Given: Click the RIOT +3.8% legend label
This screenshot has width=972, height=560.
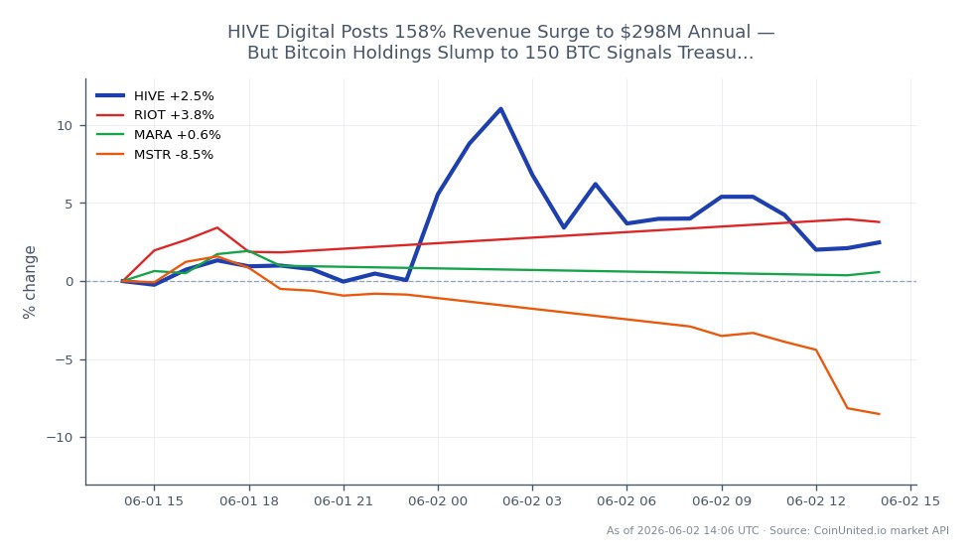Looking at the screenshot, I should (x=174, y=115).
